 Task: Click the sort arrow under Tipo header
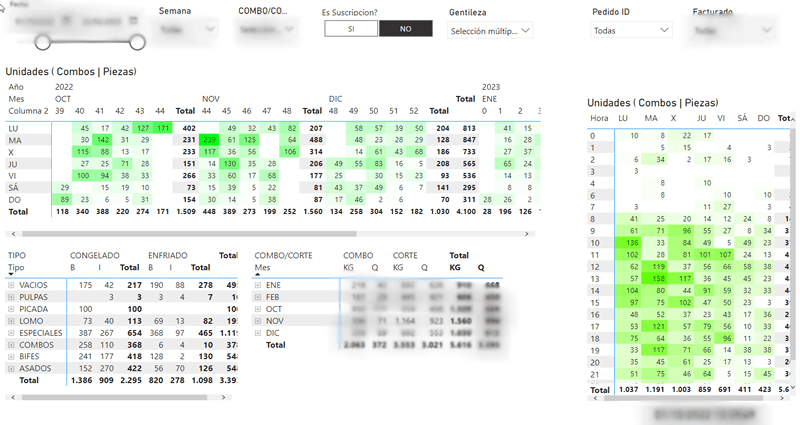tap(10, 276)
